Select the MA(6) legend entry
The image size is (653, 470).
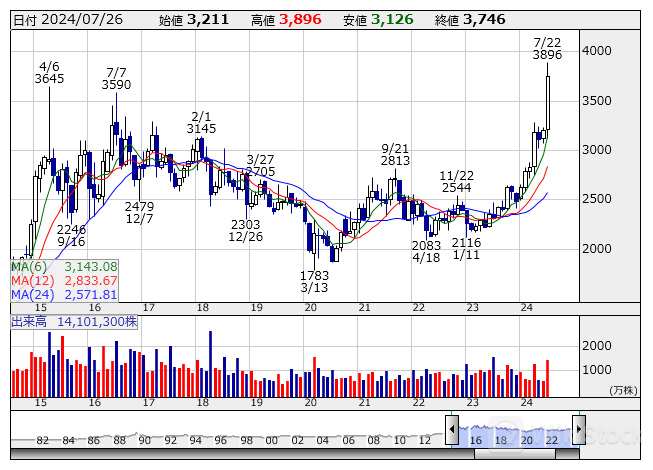pyautogui.click(x=65, y=267)
